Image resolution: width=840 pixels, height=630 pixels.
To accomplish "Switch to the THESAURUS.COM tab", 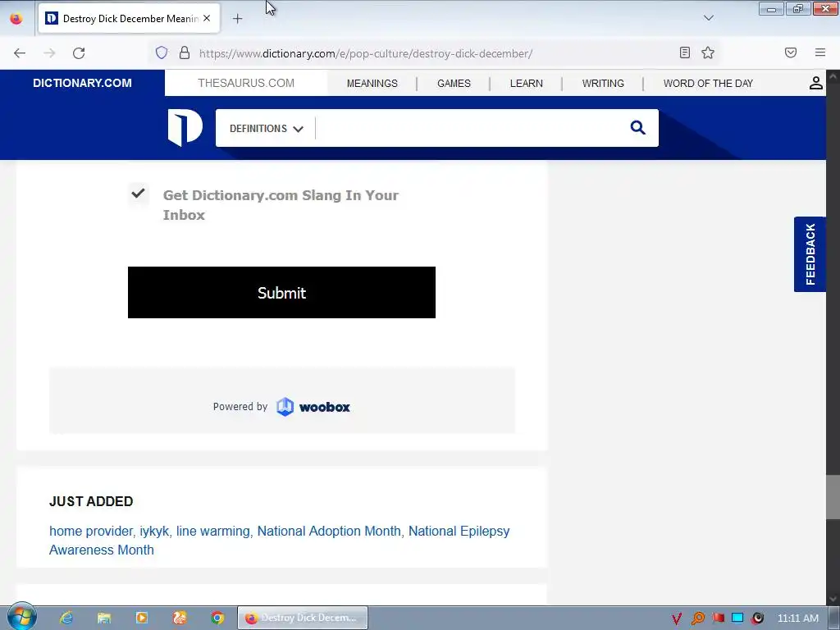I will (246, 83).
